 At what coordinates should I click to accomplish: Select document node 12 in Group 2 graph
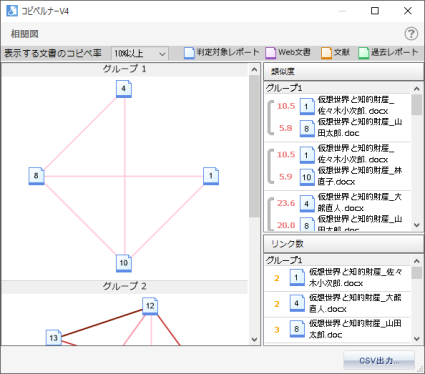coord(150,306)
